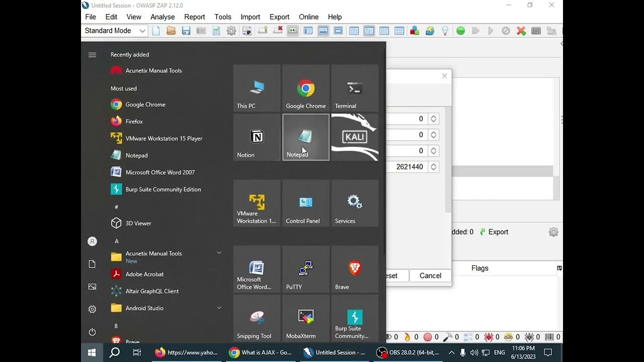Open the Services tile
644x362 pixels.
pyautogui.click(x=355, y=203)
